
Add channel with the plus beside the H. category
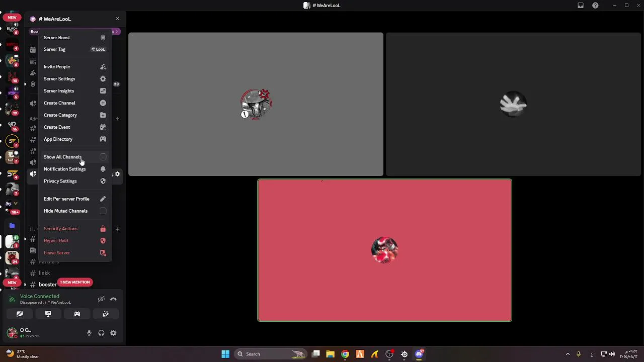[117, 229]
